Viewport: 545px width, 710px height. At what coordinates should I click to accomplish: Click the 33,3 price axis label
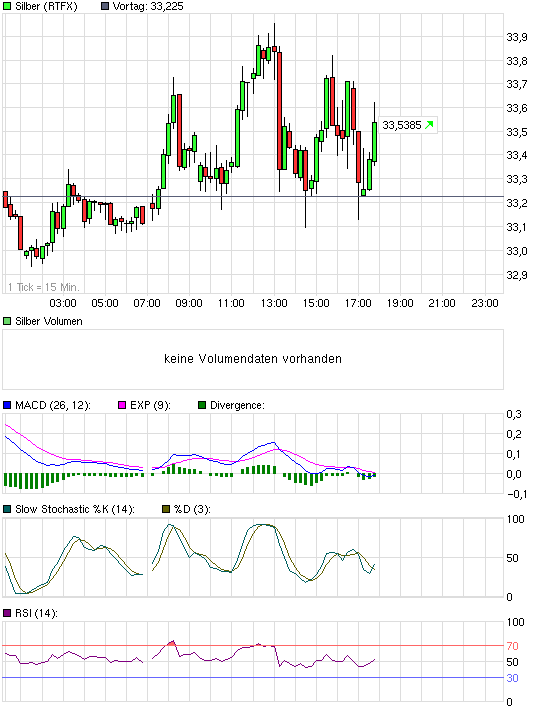[517, 179]
